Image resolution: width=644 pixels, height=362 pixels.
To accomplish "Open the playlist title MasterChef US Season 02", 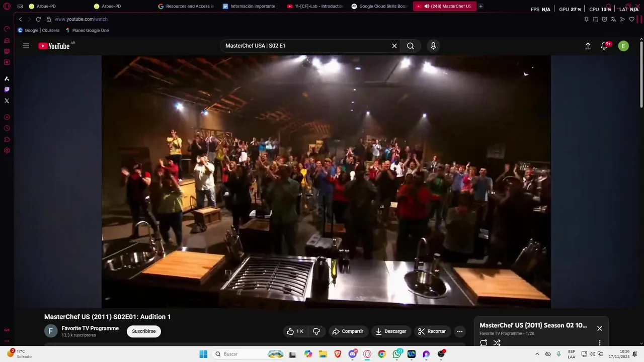I will (x=533, y=325).
